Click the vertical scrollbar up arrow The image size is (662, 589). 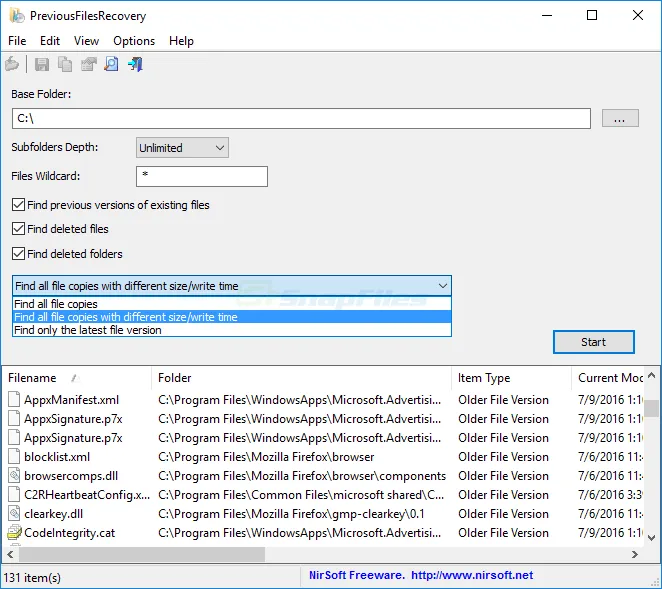tap(651, 375)
